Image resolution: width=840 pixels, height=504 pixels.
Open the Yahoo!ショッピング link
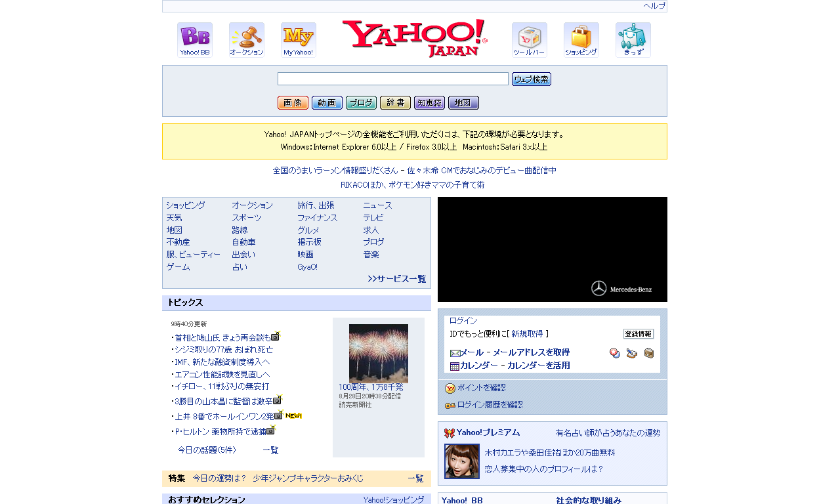pos(394,500)
